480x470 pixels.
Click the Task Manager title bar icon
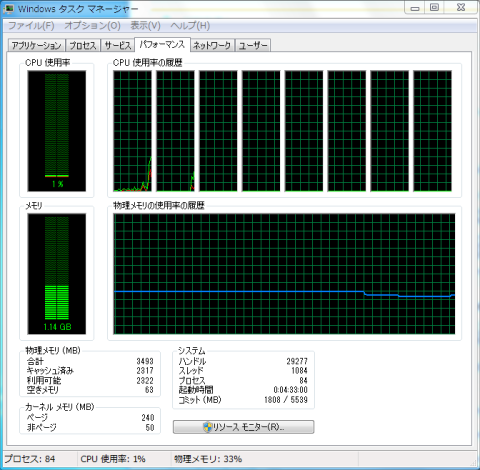(8, 8)
